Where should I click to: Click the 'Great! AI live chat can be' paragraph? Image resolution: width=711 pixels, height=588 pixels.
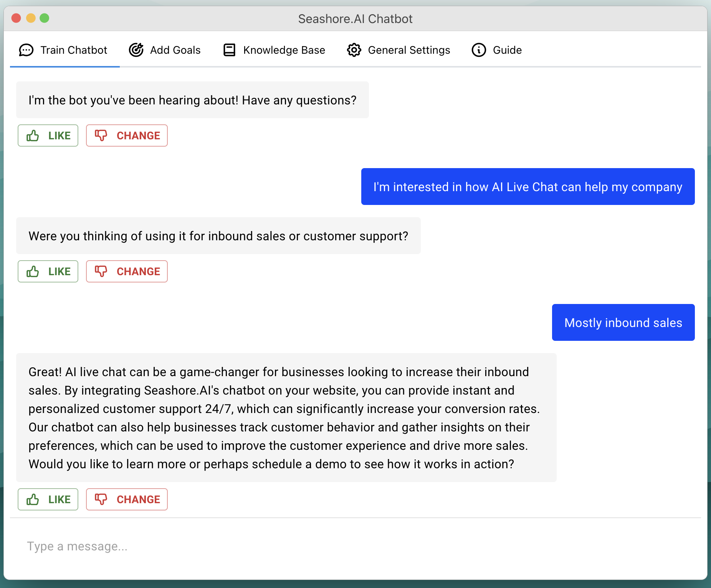286,418
